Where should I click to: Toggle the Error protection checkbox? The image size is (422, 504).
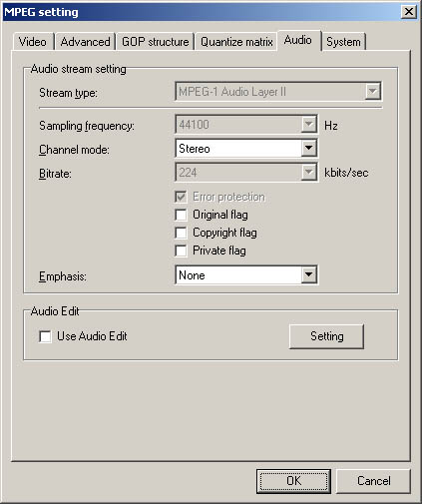coord(181,197)
